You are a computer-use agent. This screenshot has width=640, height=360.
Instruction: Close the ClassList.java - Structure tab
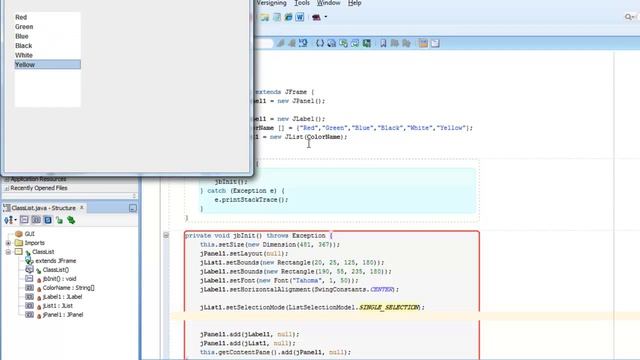coord(82,208)
